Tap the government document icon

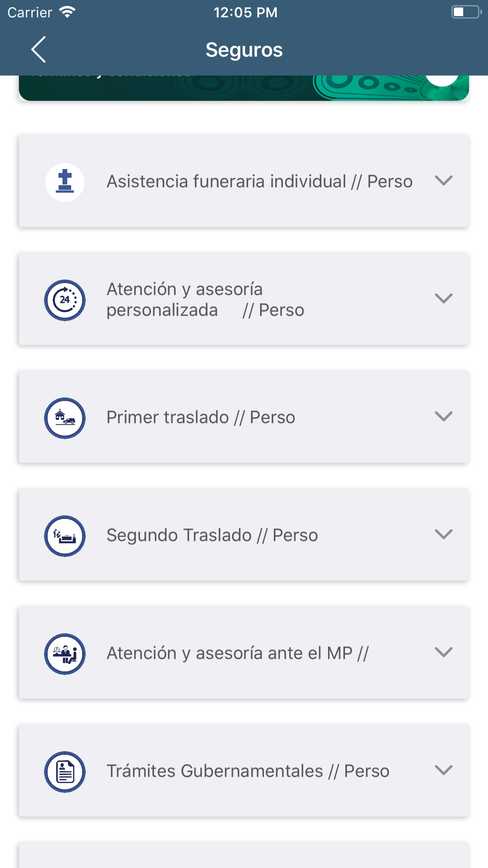[x=65, y=771]
